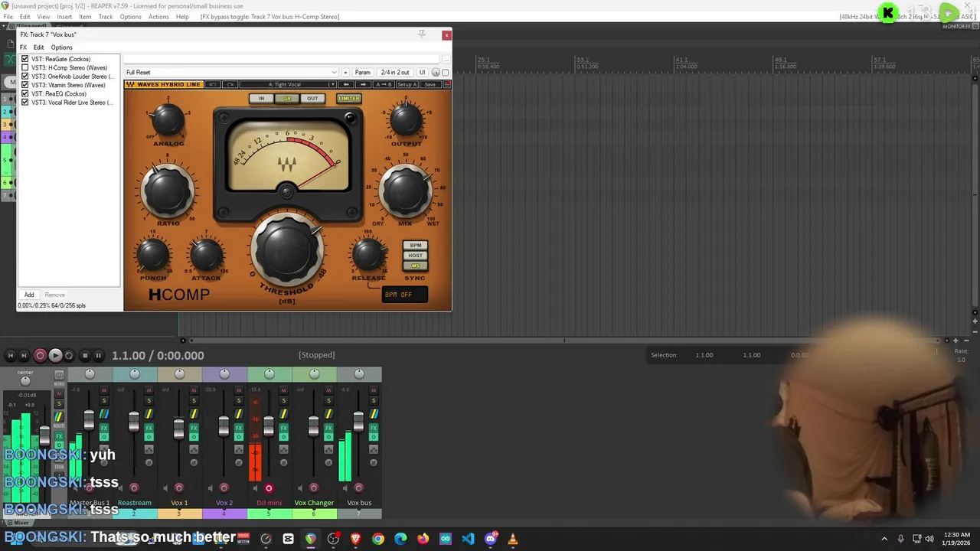Load next Waves preset with right arrow
The width and height of the screenshot is (980, 551).
point(363,84)
